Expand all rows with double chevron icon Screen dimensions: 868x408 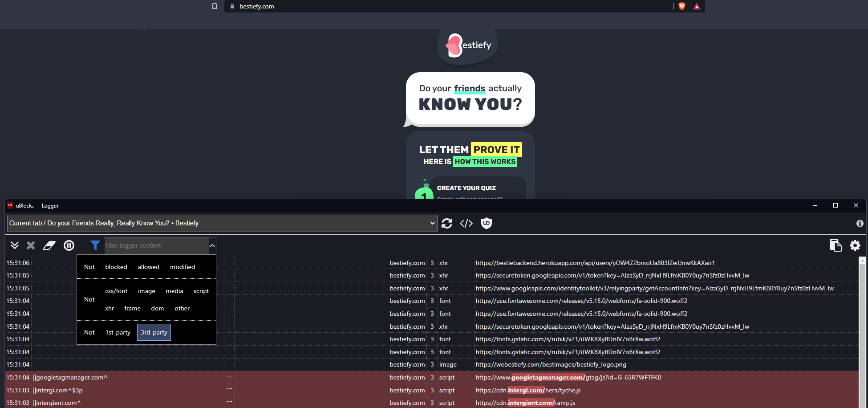(x=15, y=245)
